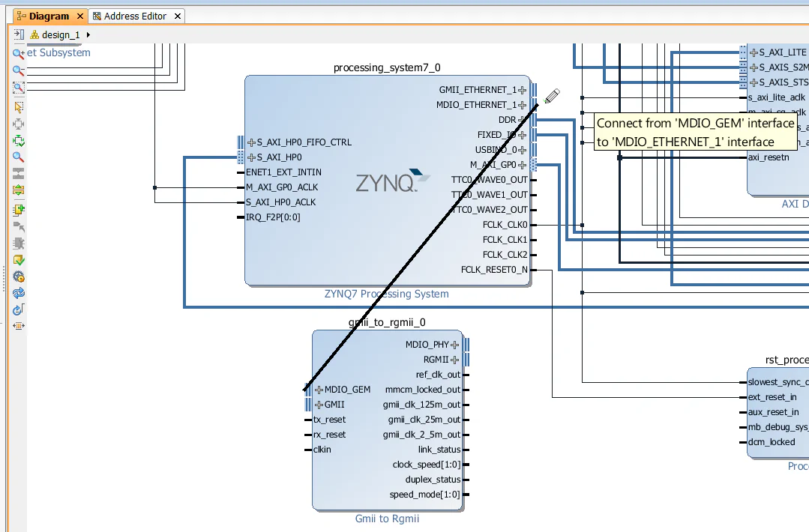Switch to the Address Editor tab
809x532 pixels.
coord(136,15)
